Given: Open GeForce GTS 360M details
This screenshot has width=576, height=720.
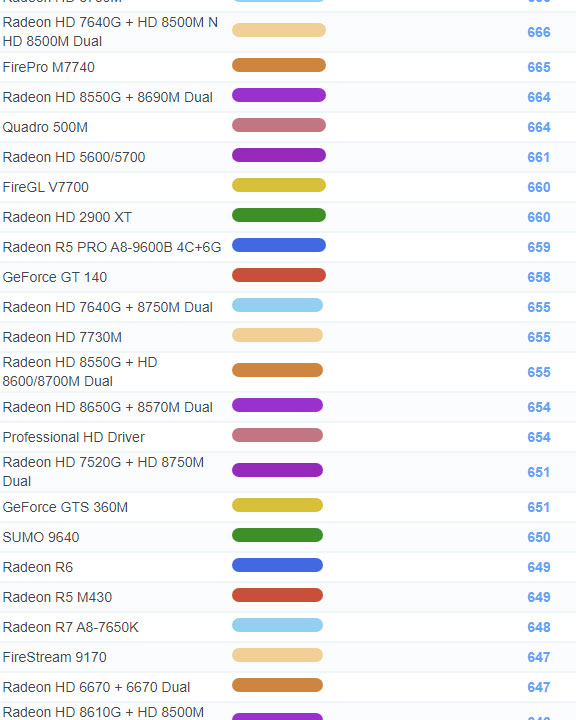Looking at the screenshot, I should click(x=65, y=507).
